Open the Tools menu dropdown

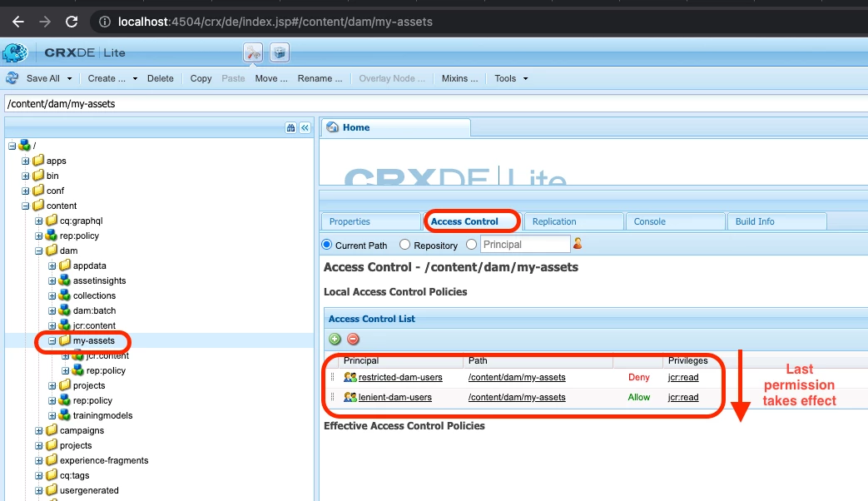(x=511, y=78)
